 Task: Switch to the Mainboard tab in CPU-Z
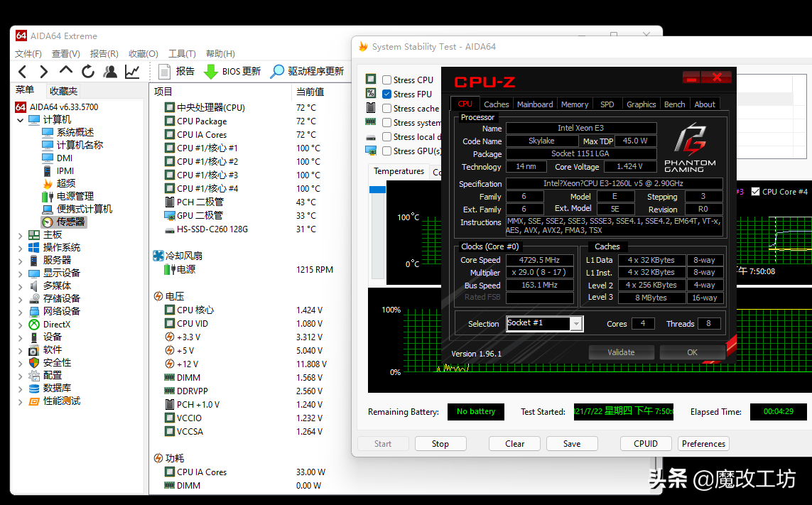coord(534,104)
